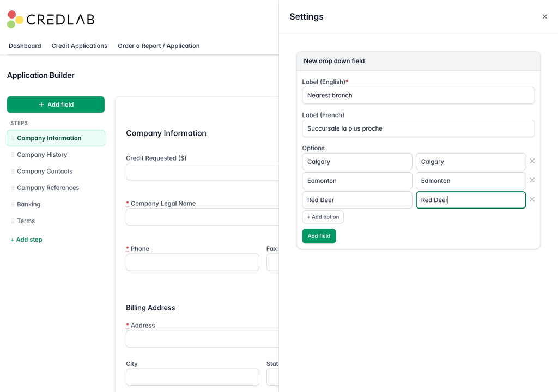Viewport: 558px width, 392px height.
Task: Remove the Calgary option row
Action: [x=532, y=161]
